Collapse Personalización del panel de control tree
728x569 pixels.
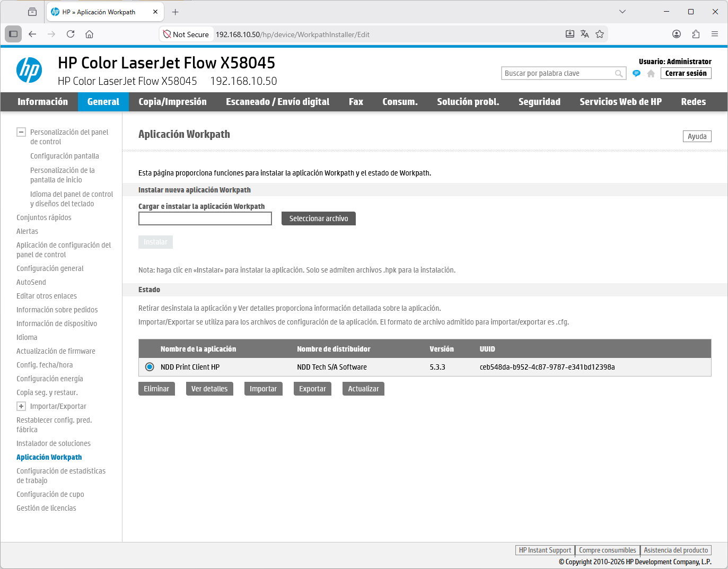[21, 132]
